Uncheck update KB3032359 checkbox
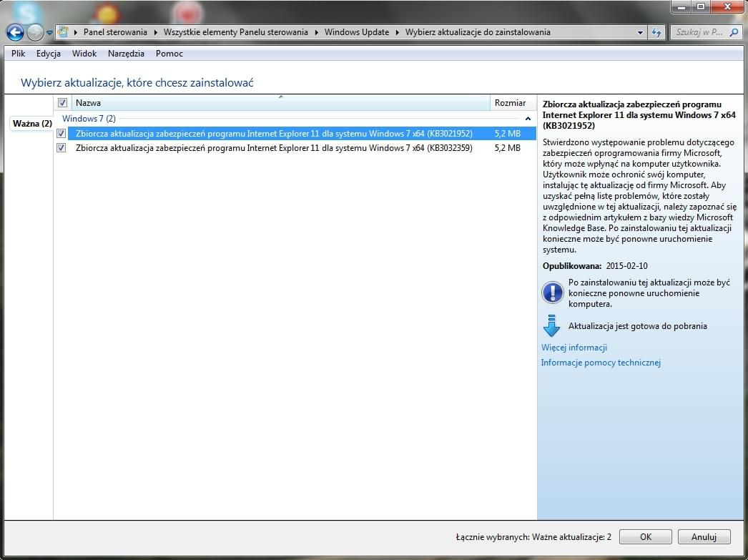Screen dimensions: 748x560 point(61,148)
